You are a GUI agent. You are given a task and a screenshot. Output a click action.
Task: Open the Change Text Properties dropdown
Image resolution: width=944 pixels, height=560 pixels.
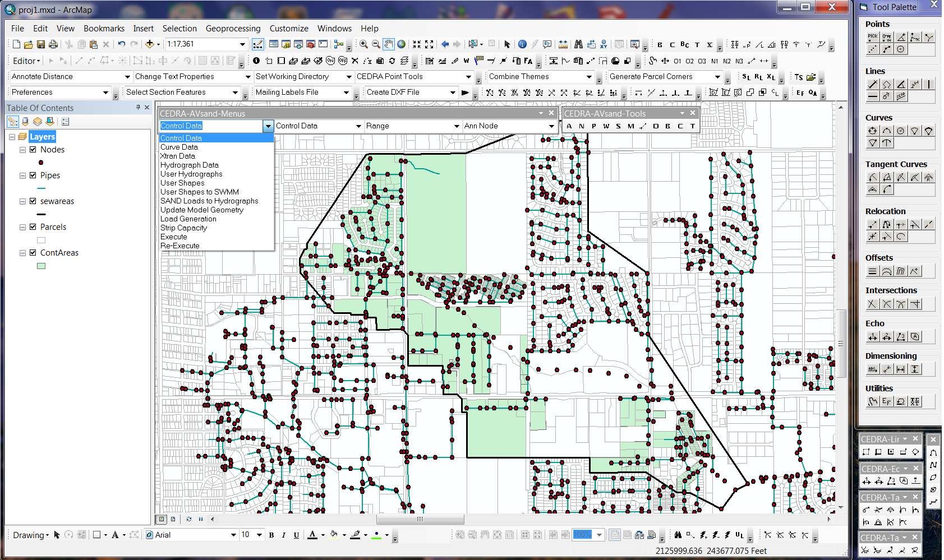247,77
